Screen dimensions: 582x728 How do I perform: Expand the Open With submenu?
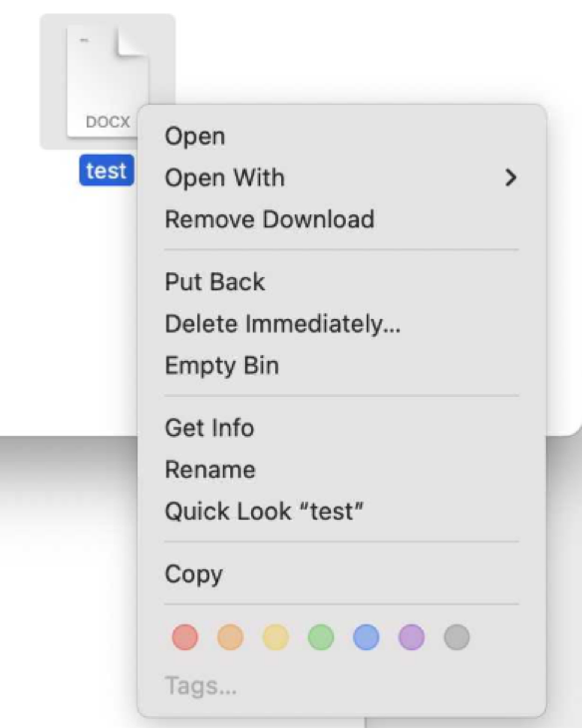pyautogui.click(x=341, y=178)
